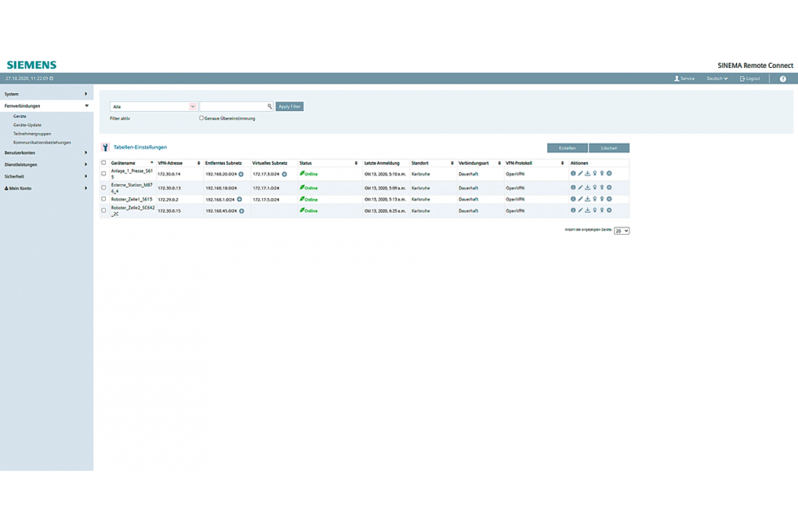Download config for Roboter_Zelle1_S615
The height and width of the screenshot is (532, 798).
point(587,198)
